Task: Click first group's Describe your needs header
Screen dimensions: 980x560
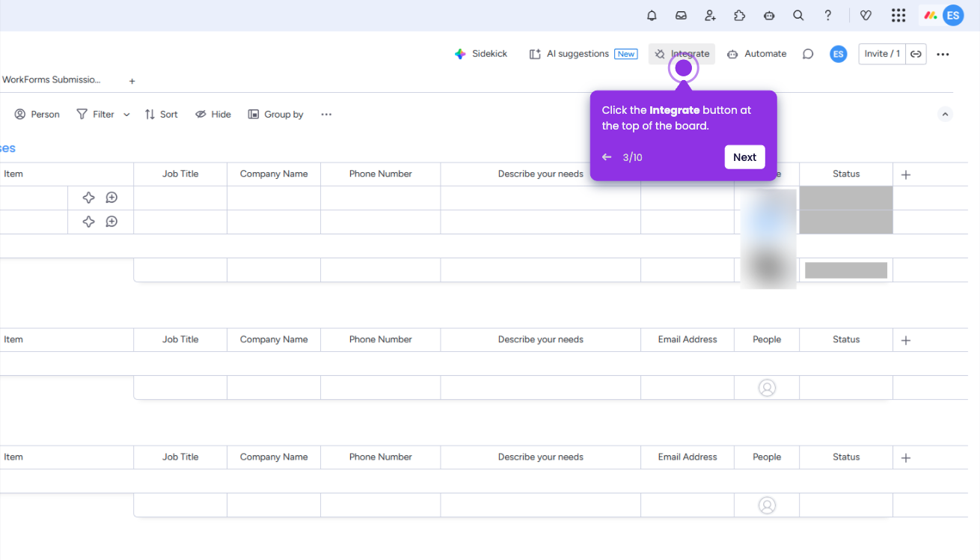Action: [x=541, y=174]
